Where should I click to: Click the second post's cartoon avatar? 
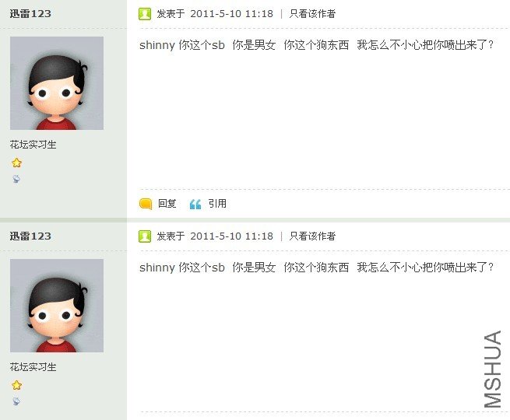point(57,306)
